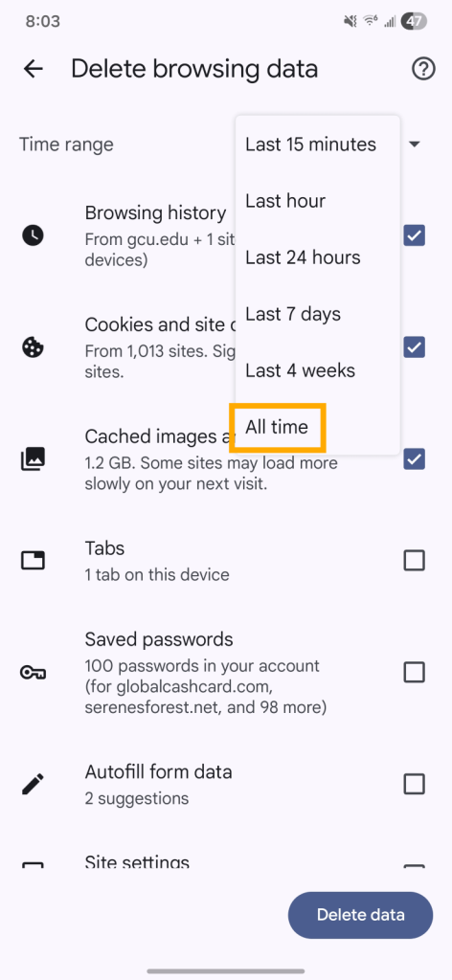
Task: Uncheck Cookies and site data checkbox
Action: (x=414, y=346)
